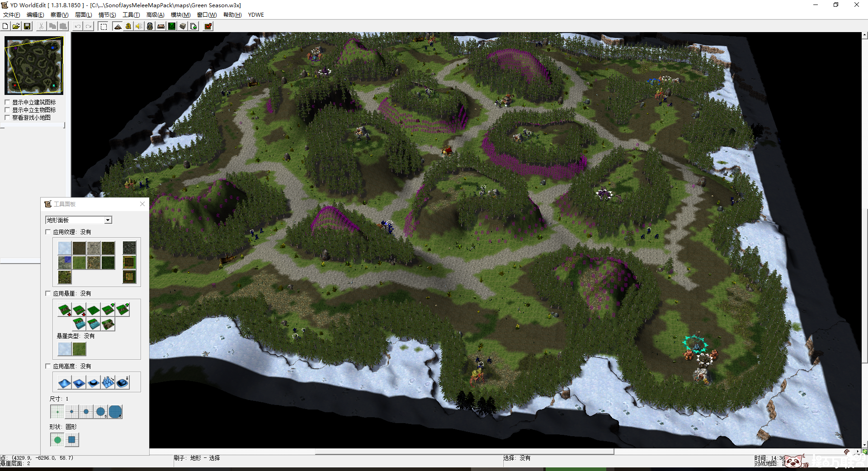Close the 工具面板 tool palette
This screenshot has height=471, width=868.
pos(142,204)
